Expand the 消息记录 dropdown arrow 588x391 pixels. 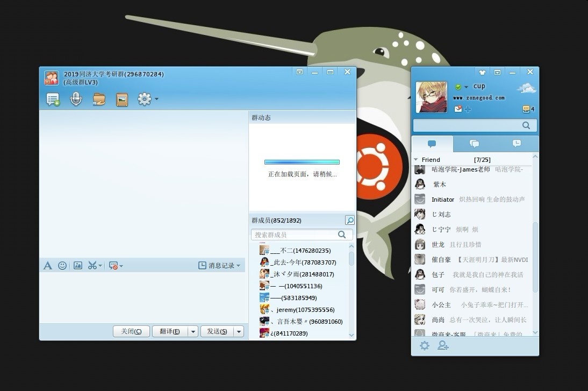pos(239,266)
